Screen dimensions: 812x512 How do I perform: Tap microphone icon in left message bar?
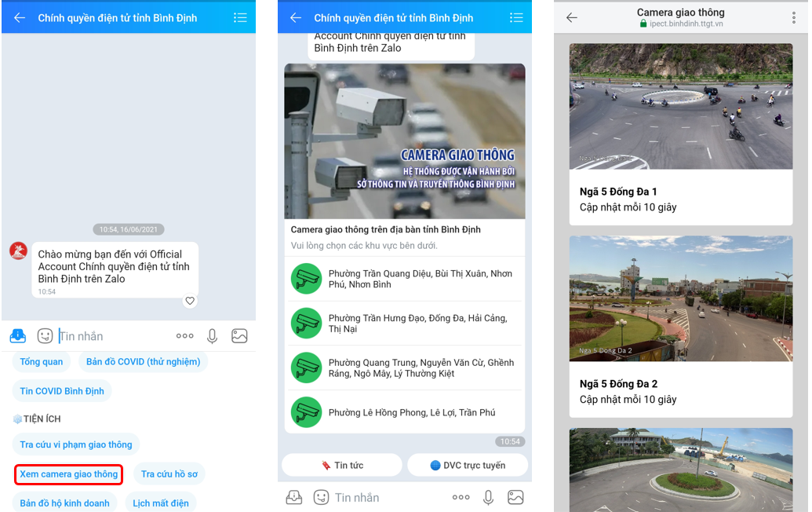[212, 336]
